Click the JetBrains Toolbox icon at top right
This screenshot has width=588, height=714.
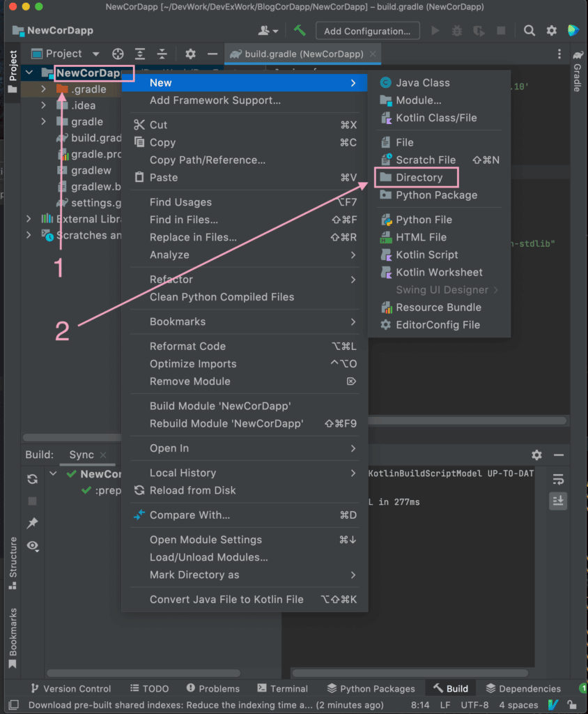coord(573,31)
